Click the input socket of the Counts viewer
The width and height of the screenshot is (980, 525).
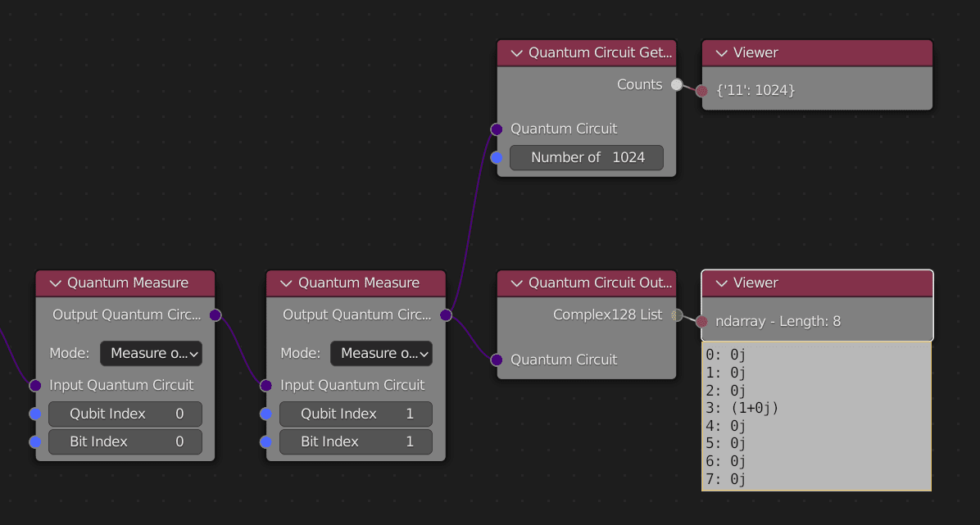(701, 91)
